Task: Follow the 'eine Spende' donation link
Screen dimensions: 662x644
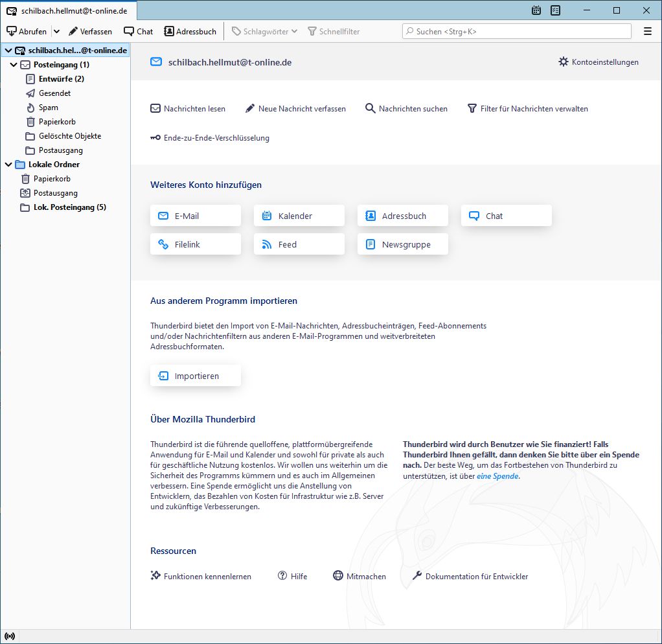Action: coord(497,476)
